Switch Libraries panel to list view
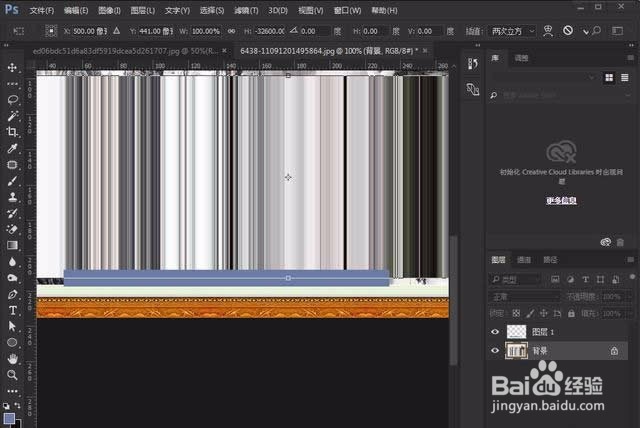The height and width of the screenshot is (428, 640). coord(624,78)
